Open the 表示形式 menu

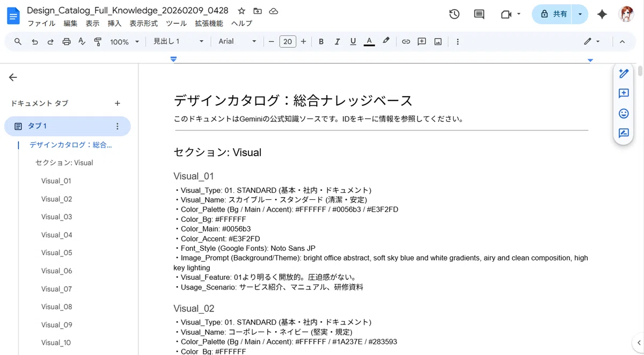[144, 24]
